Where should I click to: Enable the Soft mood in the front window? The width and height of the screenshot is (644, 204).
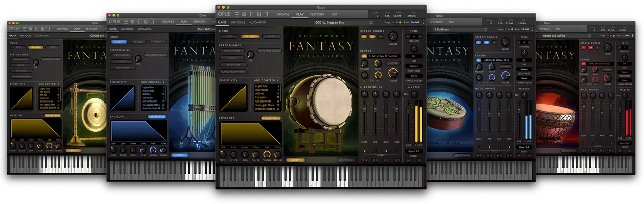pyautogui.click(x=229, y=36)
